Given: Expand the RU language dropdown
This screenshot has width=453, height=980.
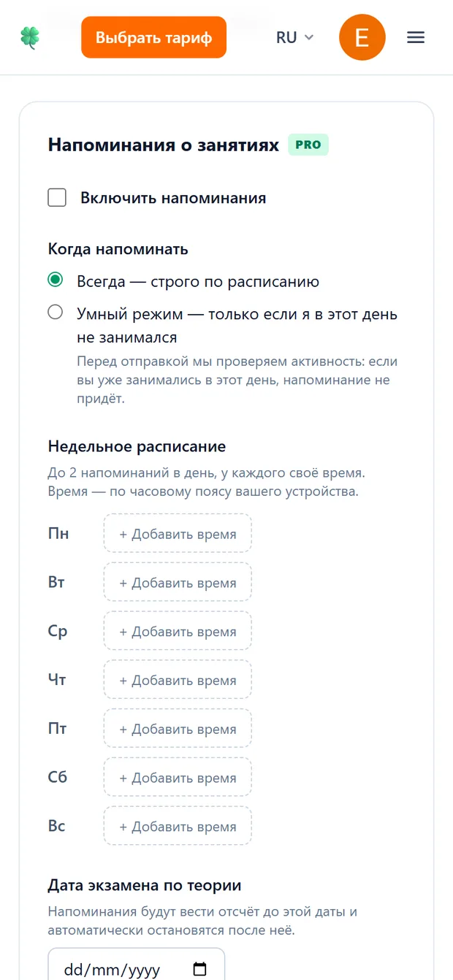Looking at the screenshot, I should [x=294, y=37].
